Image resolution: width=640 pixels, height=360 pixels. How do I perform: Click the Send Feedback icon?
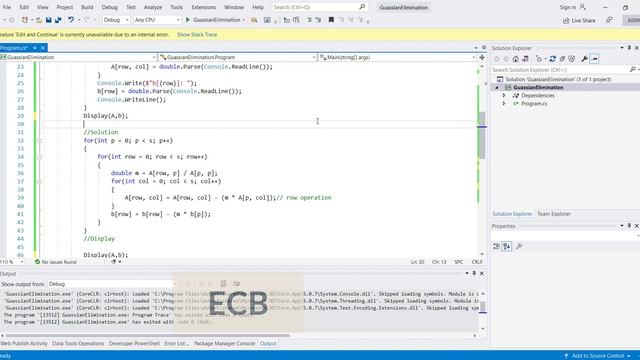(609, 20)
